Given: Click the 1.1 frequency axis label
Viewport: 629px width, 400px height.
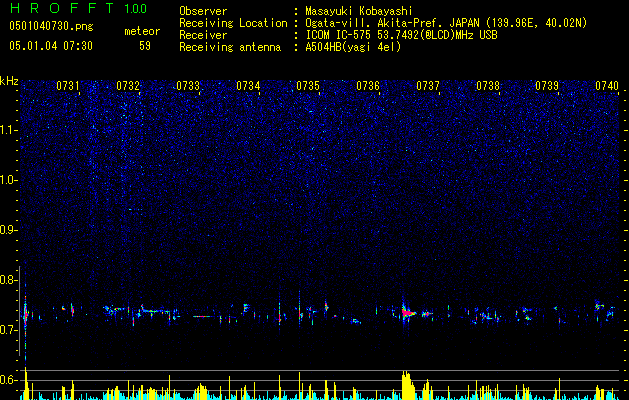Looking at the screenshot, I should pos(9,130).
